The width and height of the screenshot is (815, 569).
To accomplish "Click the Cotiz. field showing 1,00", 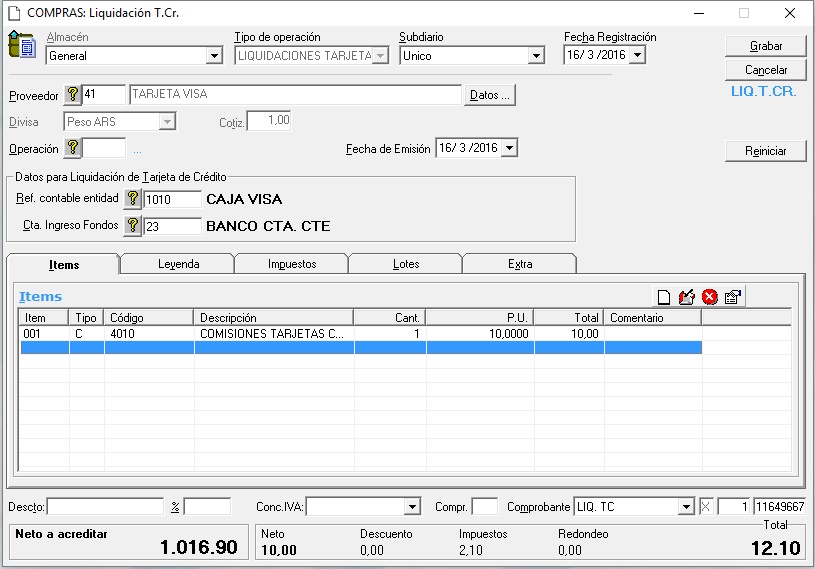I will pos(269,121).
